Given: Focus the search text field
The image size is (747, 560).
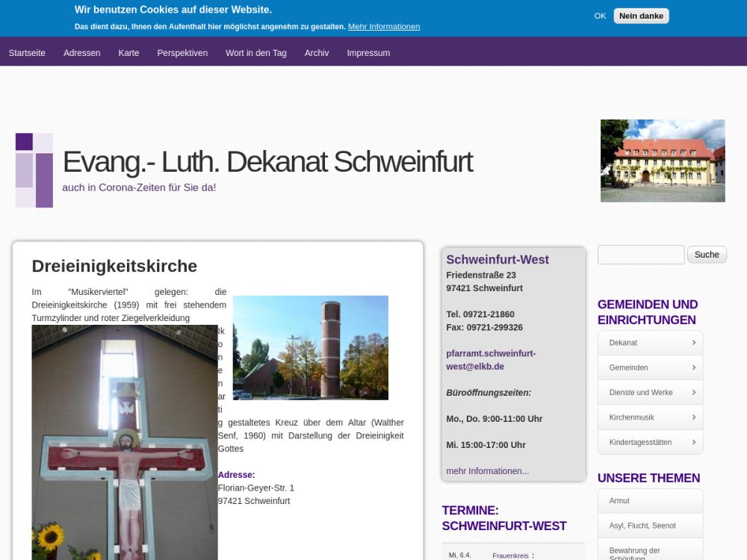Looking at the screenshot, I should pyautogui.click(x=641, y=255).
